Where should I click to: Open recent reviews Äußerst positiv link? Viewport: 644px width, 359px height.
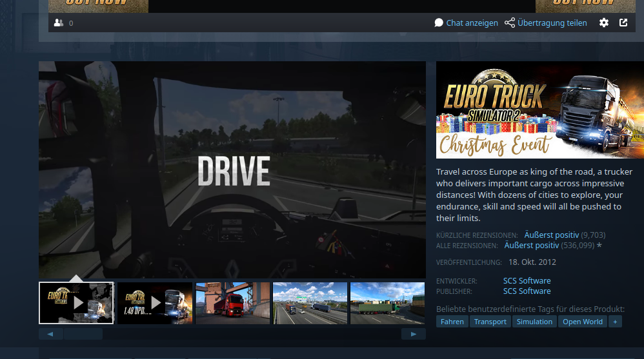(x=552, y=235)
